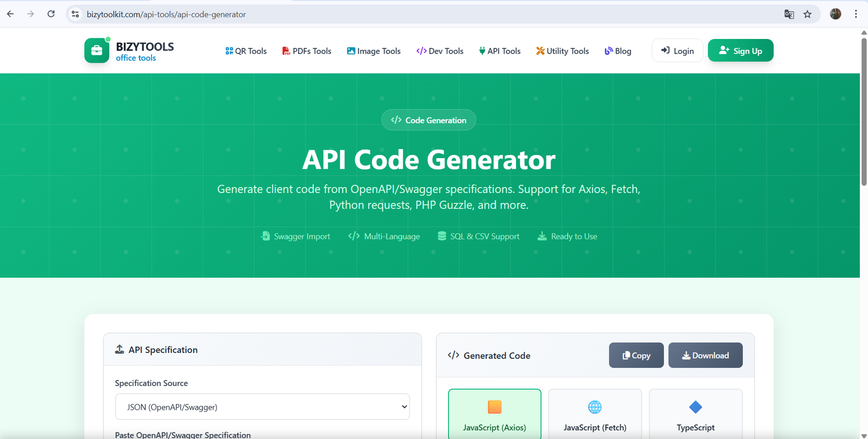Open the Chrome three-dot menu

(856, 14)
